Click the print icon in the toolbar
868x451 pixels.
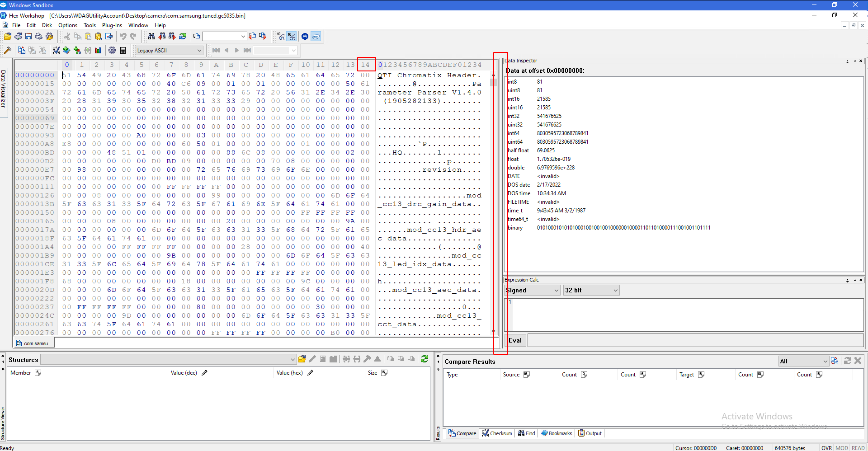[39, 36]
